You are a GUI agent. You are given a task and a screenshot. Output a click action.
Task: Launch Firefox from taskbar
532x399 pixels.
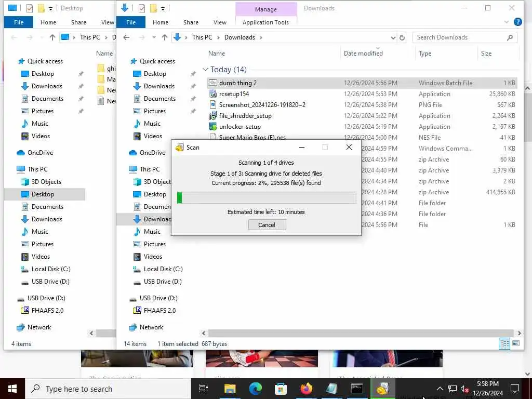(x=306, y=389)
